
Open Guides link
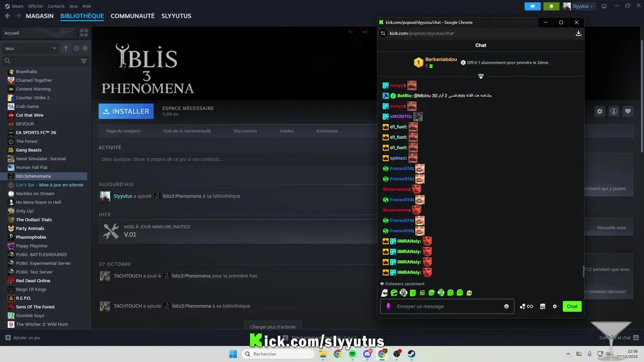tap(286, 131)
